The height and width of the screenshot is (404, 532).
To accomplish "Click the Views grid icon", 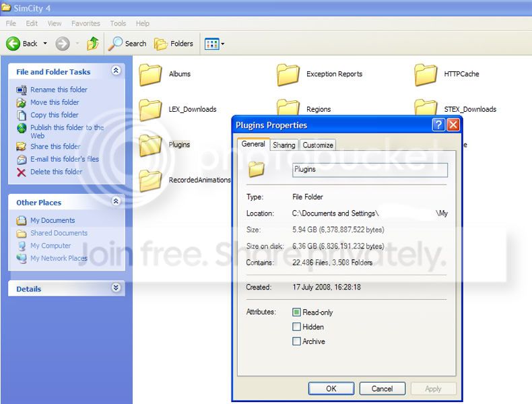I will pos(212,44).
